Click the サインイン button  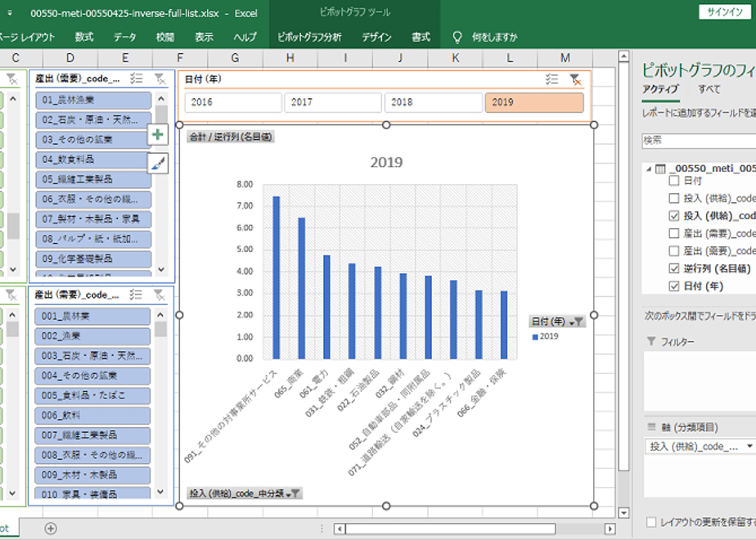click(x=725, y=12)
